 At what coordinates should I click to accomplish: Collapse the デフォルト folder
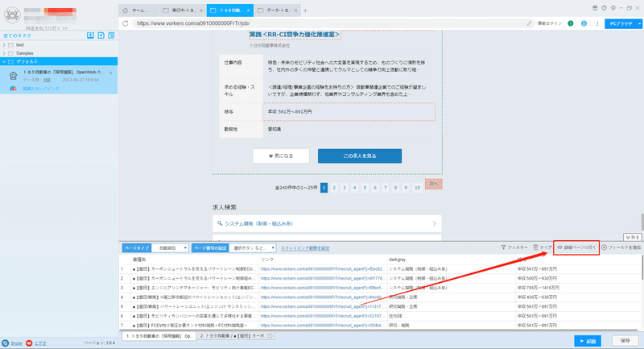pos(4,62)
